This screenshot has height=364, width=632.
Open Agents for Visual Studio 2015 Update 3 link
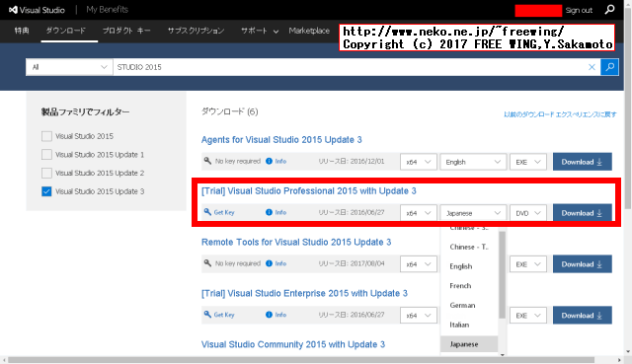click(281, 140)
